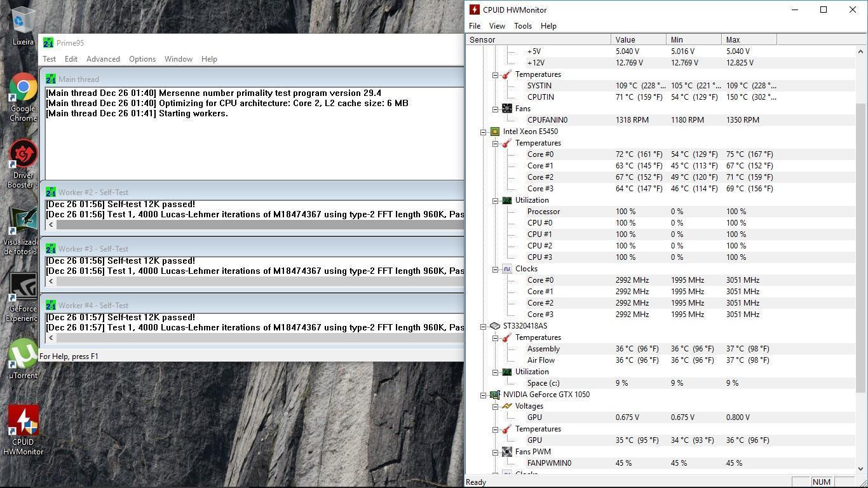Click the Fans node fan icon
The width and height of the screenshot is (868, 488).
[506, 109]
